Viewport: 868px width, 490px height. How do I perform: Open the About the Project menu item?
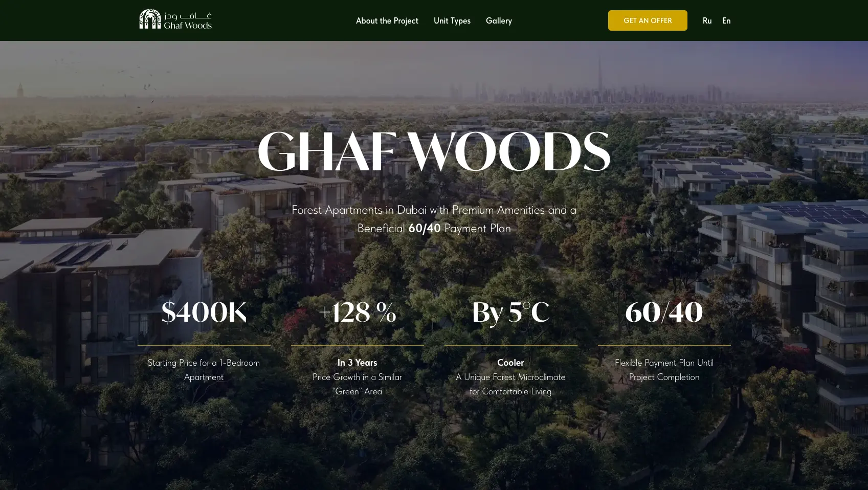coord(387,20)
